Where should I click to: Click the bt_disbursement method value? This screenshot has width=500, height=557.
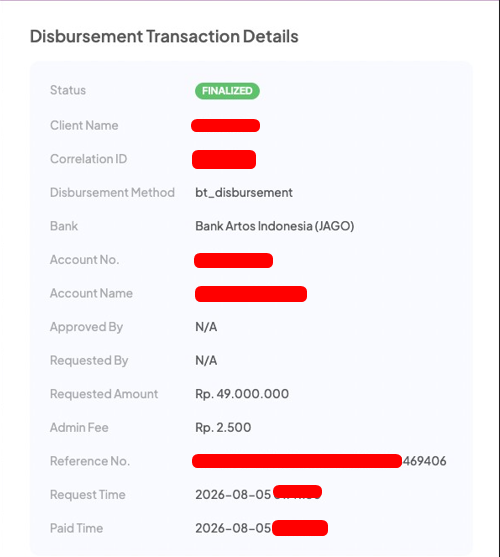244,193
